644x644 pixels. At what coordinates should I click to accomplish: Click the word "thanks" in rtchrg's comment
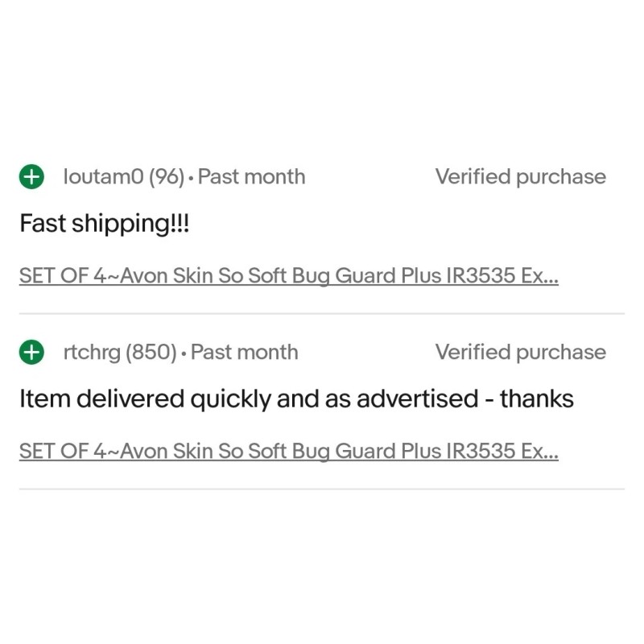[537, 399]
